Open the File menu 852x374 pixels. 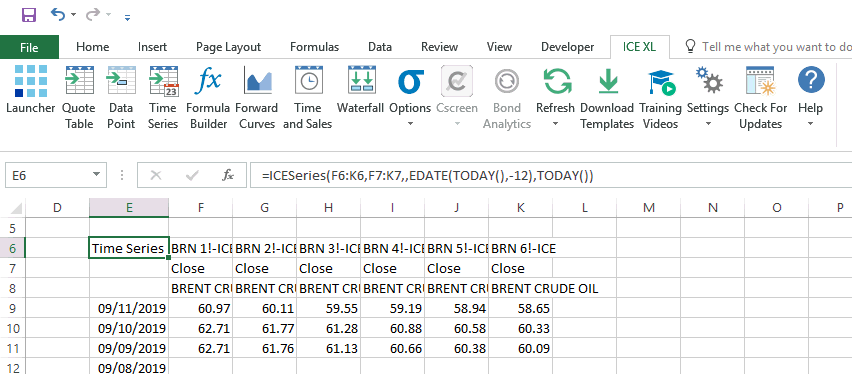click(x=29, y=47)
